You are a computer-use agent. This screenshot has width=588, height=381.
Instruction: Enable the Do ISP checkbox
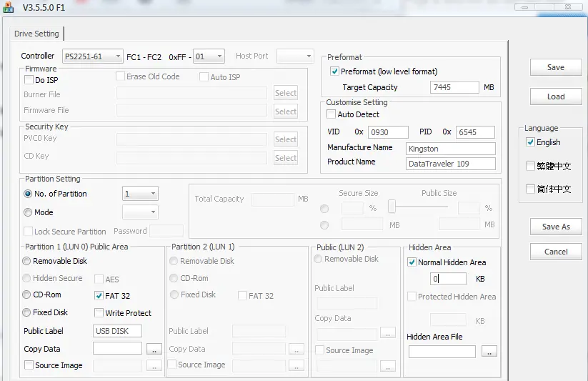tap(29, 80)
